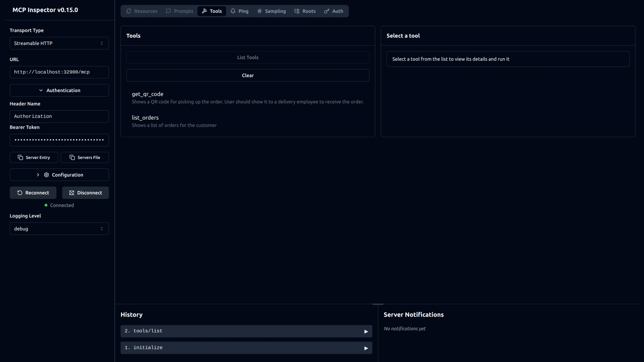
Task: Expand the Configuration section
Action: pyautogui.click(x=59, y=175)
